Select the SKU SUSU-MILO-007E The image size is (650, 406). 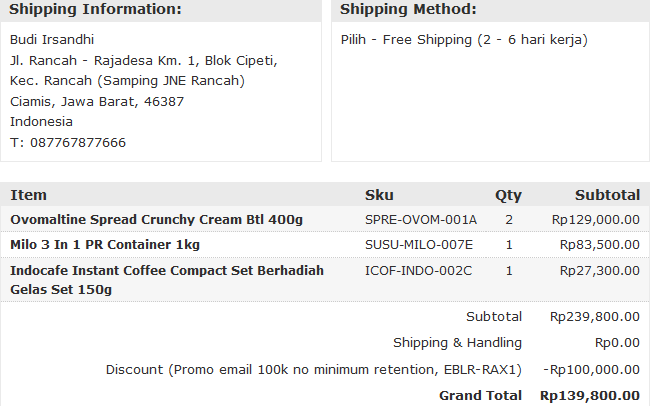coord(419,245)
